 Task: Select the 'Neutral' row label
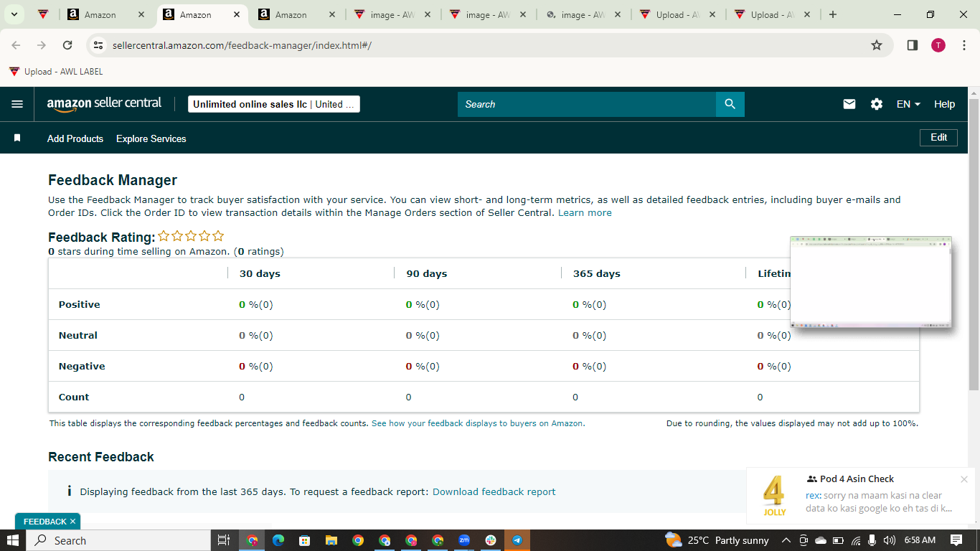coord(78,335)
